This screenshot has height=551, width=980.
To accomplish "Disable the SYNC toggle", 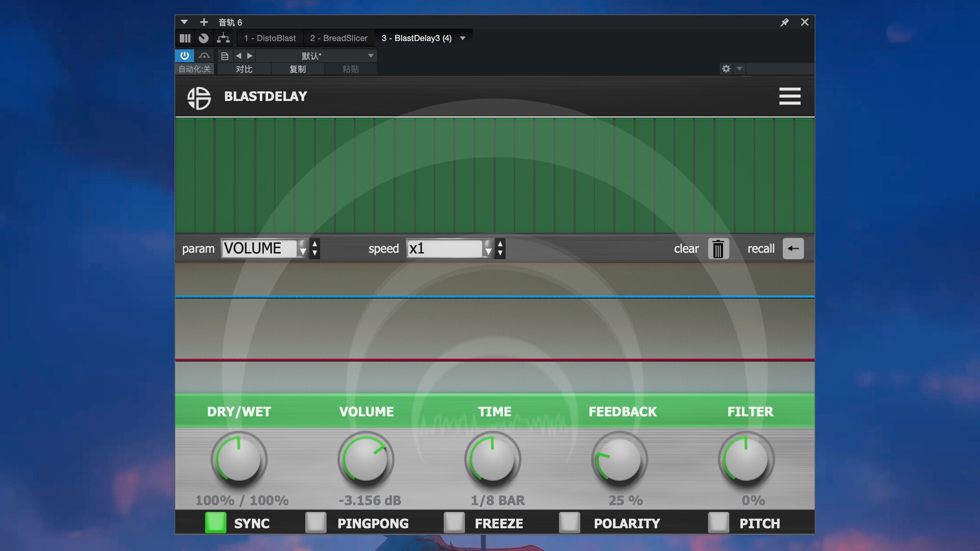I will (215, 522).
